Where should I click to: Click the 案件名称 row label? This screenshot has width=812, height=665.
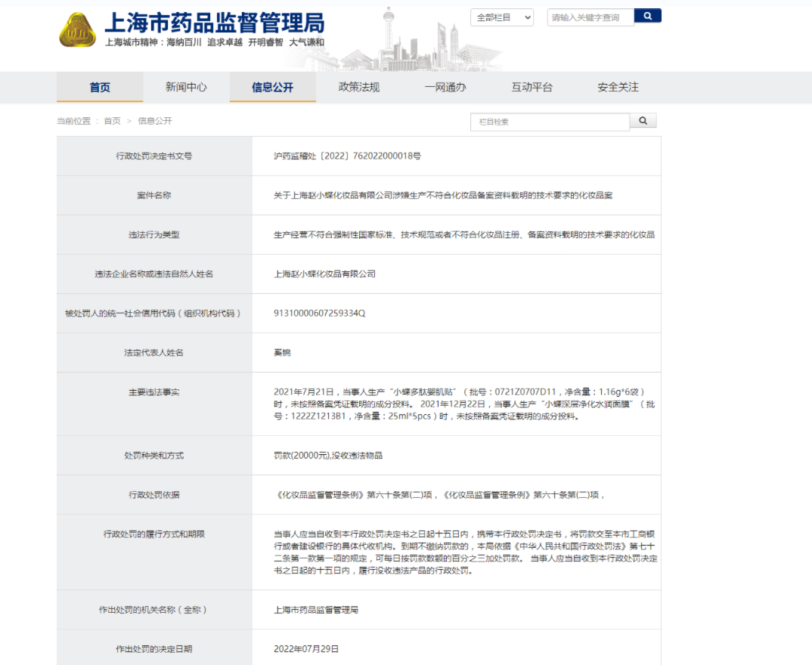153,196
